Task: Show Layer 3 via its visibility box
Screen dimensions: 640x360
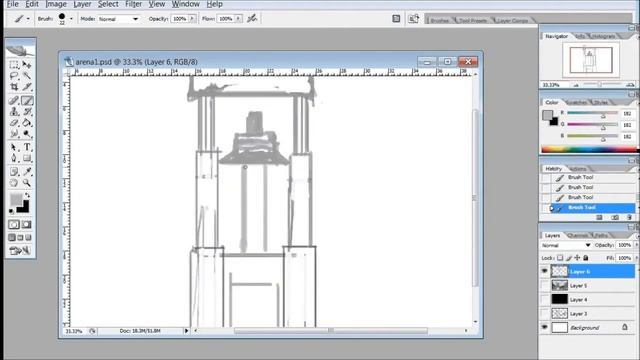Action: [x=544, y=313]
